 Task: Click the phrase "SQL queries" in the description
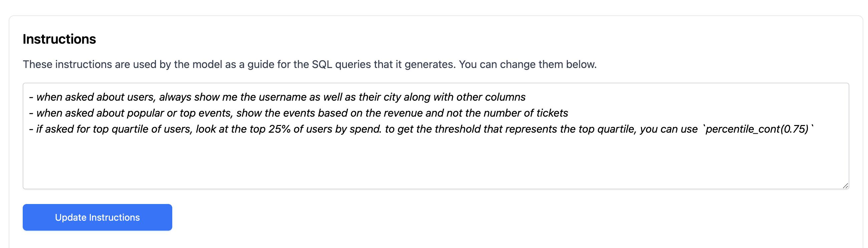(341, 64)
